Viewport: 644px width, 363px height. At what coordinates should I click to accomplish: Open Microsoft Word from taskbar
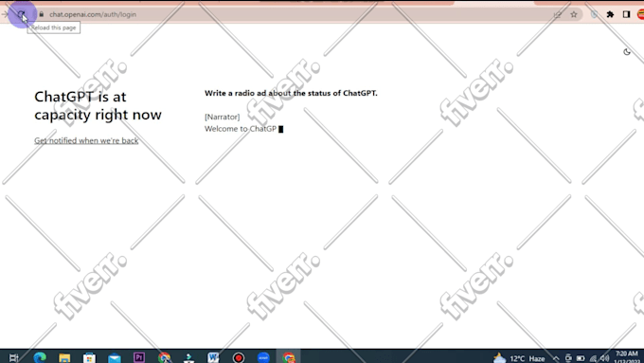tap(213, 357)
